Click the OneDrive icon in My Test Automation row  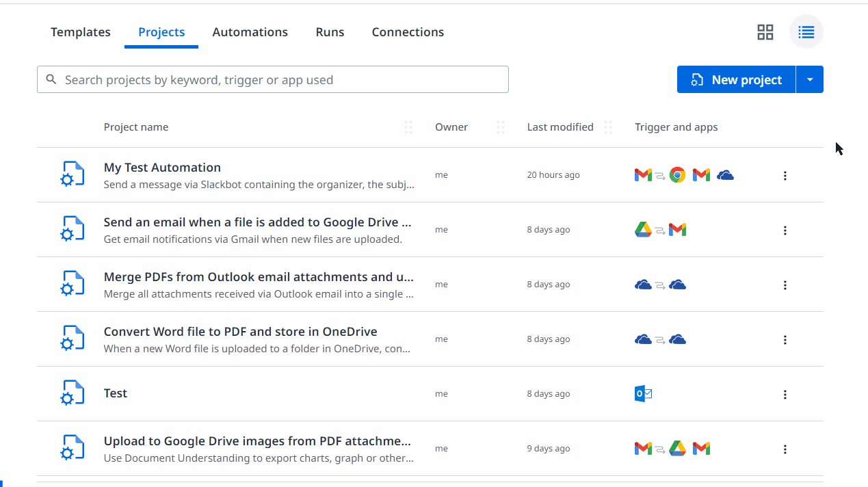point(725,175)
